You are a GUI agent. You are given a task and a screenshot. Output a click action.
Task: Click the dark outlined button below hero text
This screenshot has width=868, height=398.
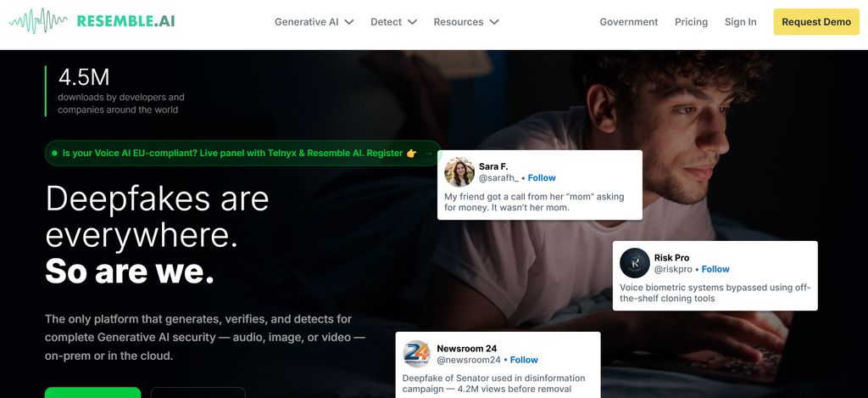198,392
